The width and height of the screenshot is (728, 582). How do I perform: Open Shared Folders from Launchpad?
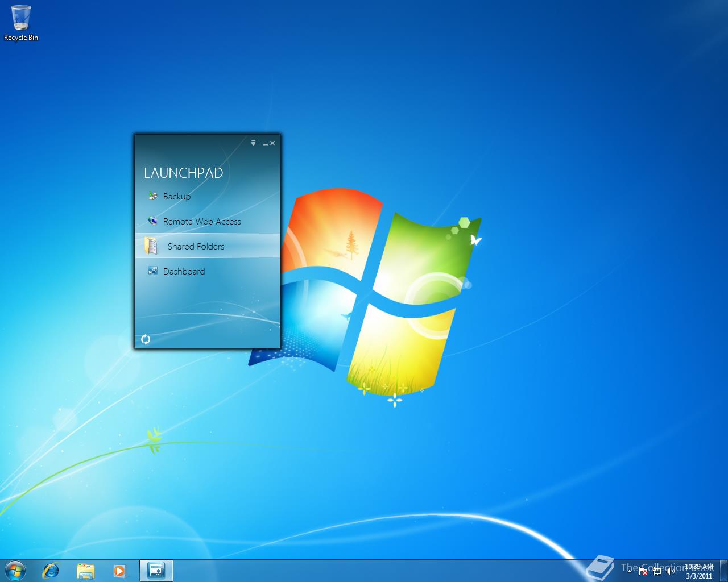[x=208, y=246]
